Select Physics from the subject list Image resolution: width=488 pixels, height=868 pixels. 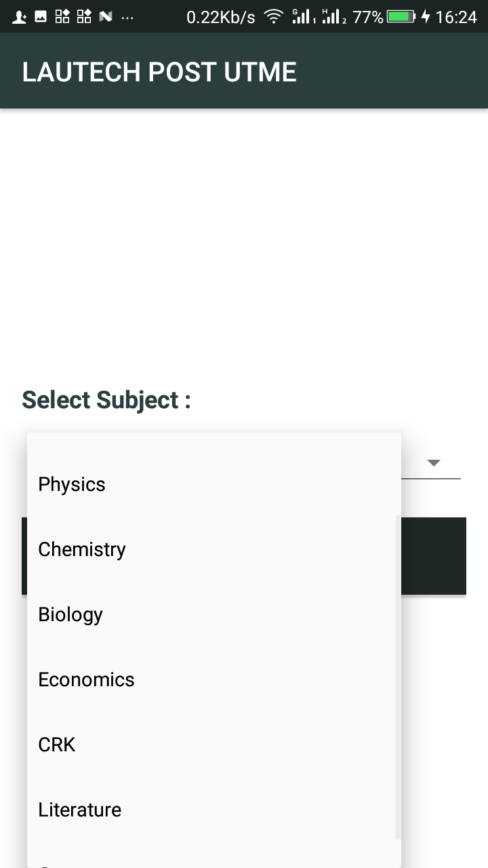click(x=72, y=484)
